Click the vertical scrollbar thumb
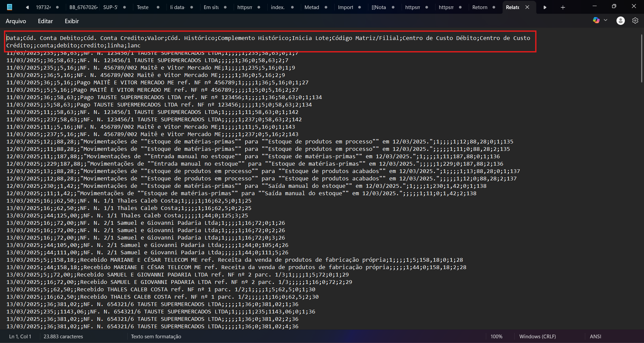The width and height of the screenshot is (644, 343). 641,58
